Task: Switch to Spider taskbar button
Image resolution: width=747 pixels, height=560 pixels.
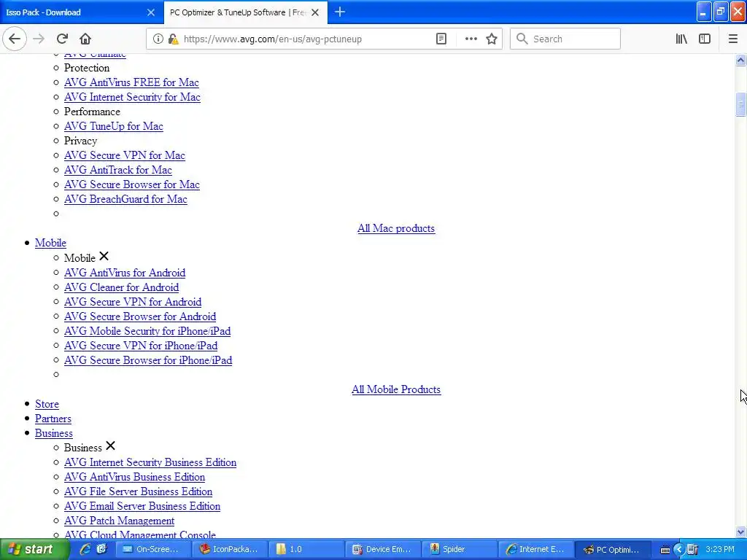Action: (x=460, y=549)
